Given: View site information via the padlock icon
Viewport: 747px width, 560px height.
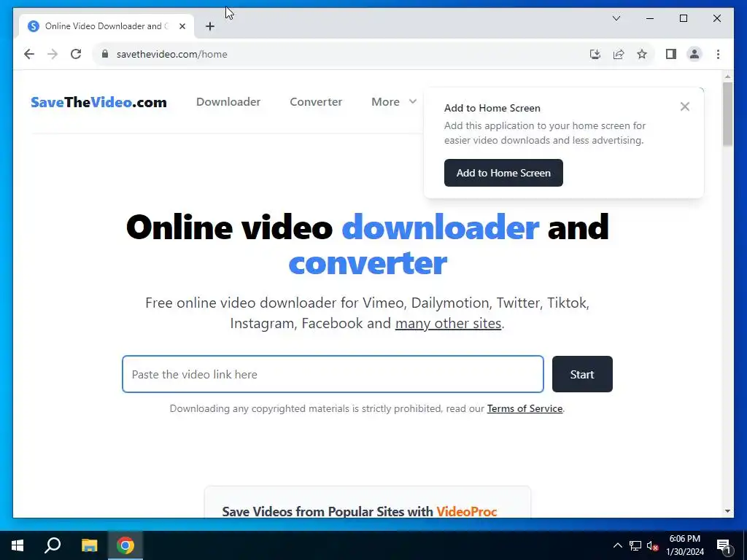Looking at the screenshot, I should click(x=105, y=54).
